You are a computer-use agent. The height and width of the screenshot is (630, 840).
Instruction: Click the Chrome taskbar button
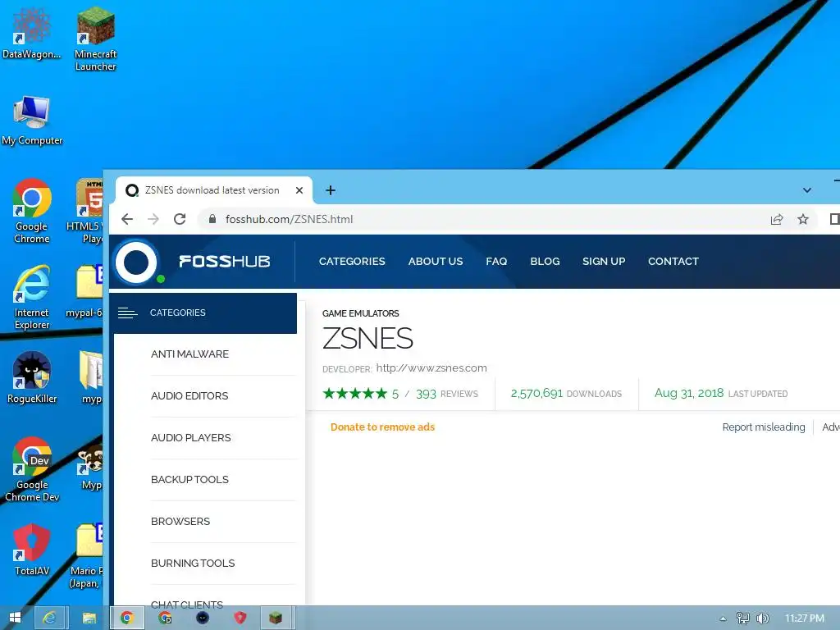[127, 618]
